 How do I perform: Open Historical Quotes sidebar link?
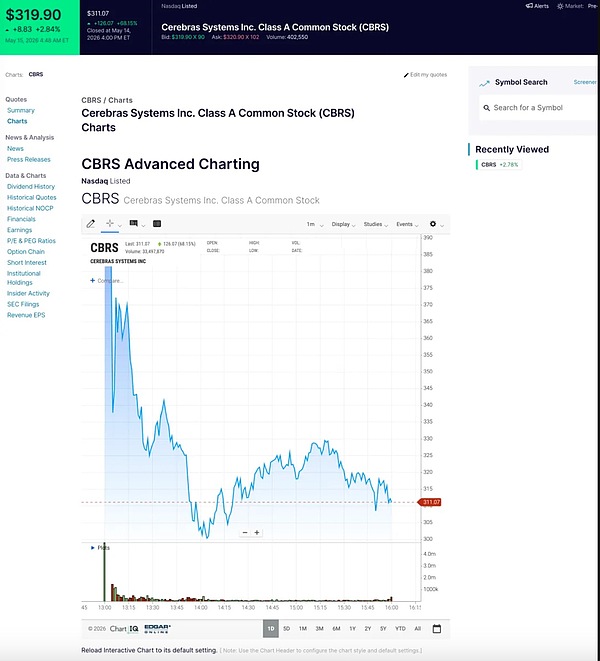tap(32, 197)
